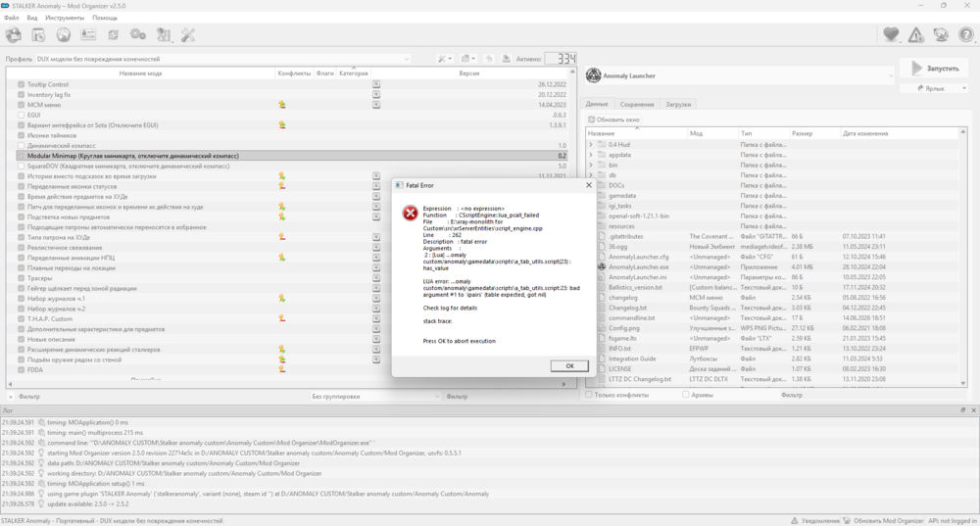Screen dimensions: 980x526
Task: Open the Профиль dropdown
Action: [x=223, y=59]
